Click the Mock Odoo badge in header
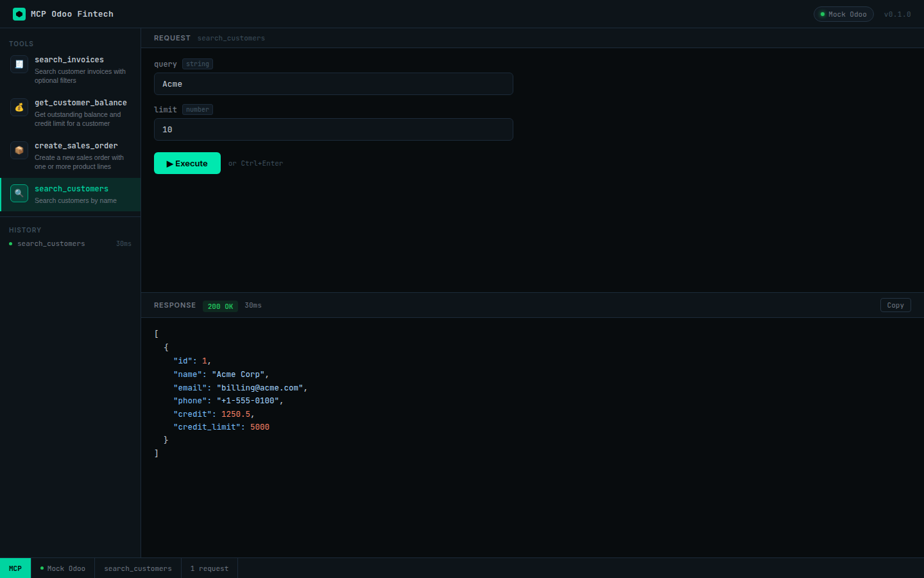 coord(843,14)
